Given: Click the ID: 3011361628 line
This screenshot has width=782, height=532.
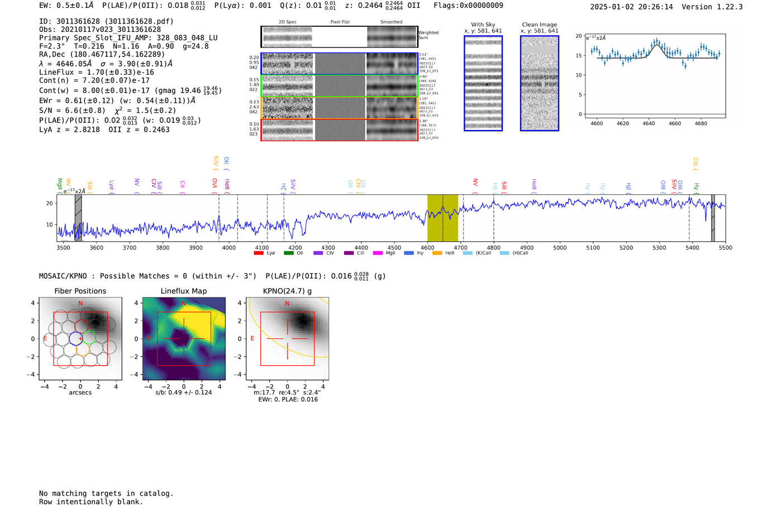Looking at the screenshot, I should tap(106, 21).
